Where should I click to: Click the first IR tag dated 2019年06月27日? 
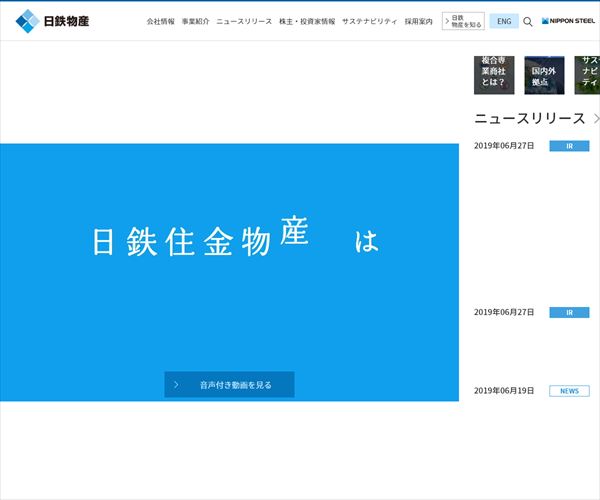569,146
